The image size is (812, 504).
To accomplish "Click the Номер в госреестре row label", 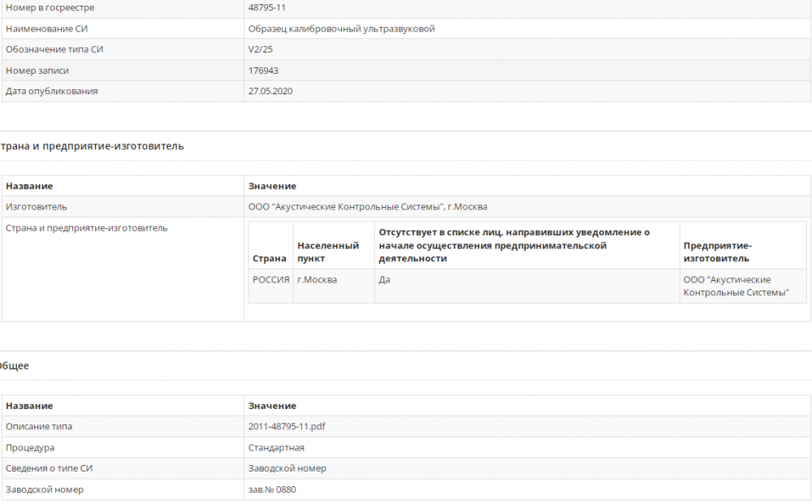I will (x=50, y=8).
